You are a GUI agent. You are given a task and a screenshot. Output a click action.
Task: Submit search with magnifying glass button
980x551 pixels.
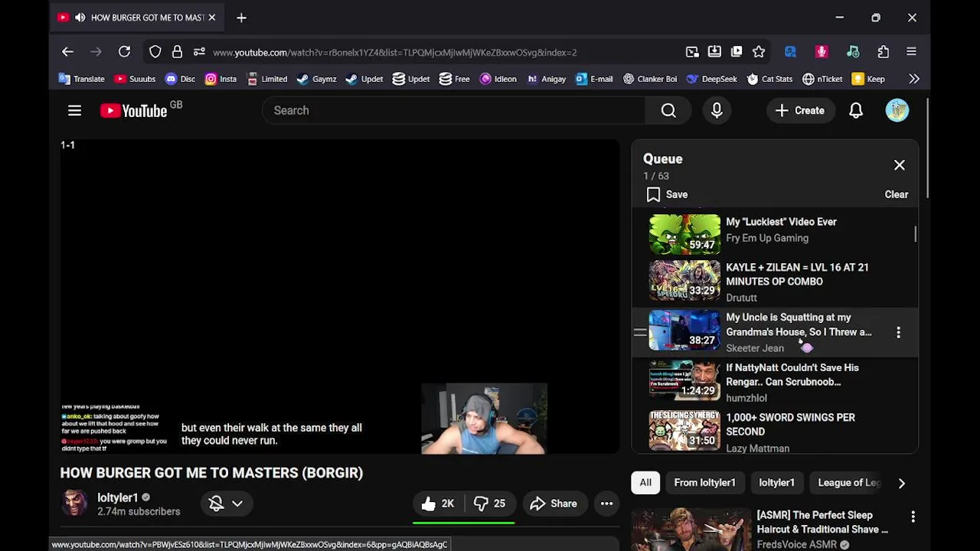(x=668, y=111)
